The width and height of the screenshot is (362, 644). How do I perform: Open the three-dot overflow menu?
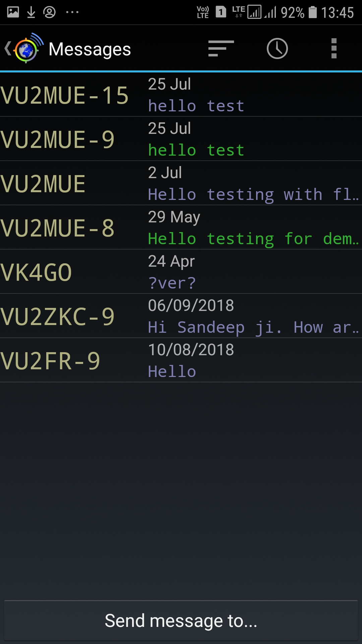tap(334, 49)
